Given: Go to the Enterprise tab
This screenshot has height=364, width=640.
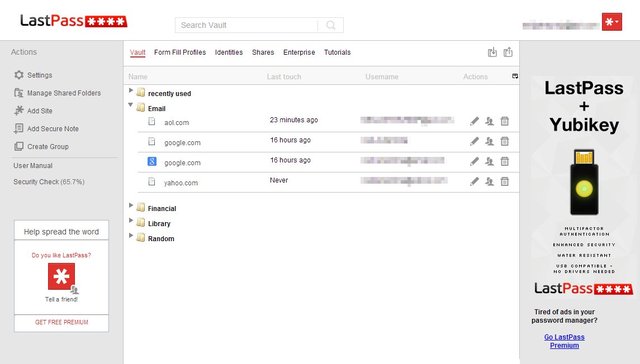Looking at the screenshot, I should [299, 52].
